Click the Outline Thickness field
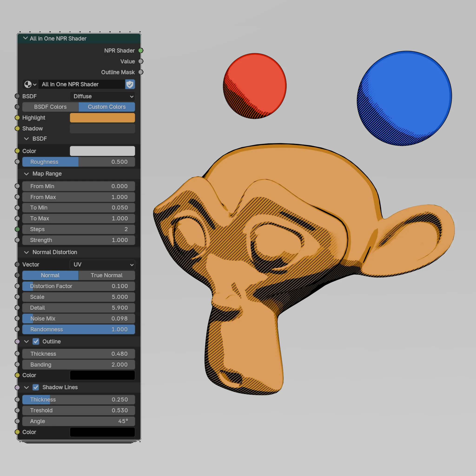This screenshot has width=476, height=476. tap(79, 354)
